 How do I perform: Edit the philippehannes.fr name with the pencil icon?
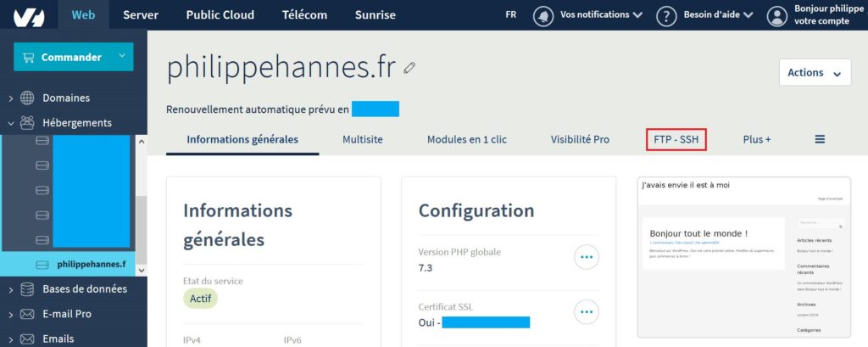409,68
